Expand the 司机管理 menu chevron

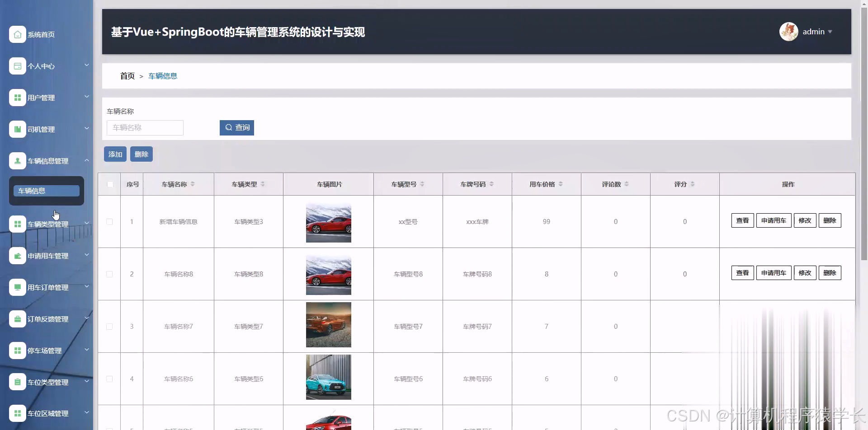pyautogui.click(x=87, y=128)
